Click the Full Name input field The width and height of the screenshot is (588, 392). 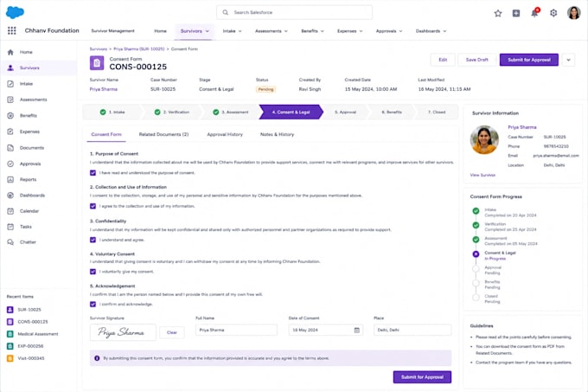point(236,330)
